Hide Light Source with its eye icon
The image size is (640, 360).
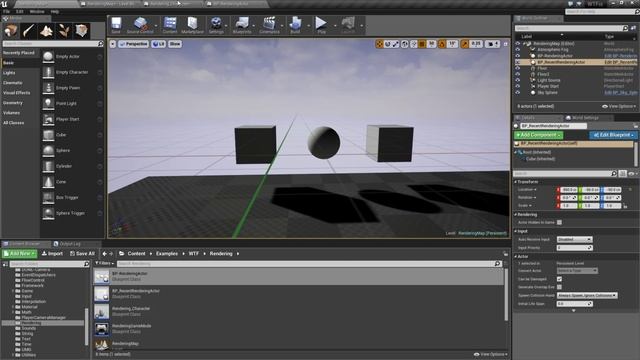(518, 80)
